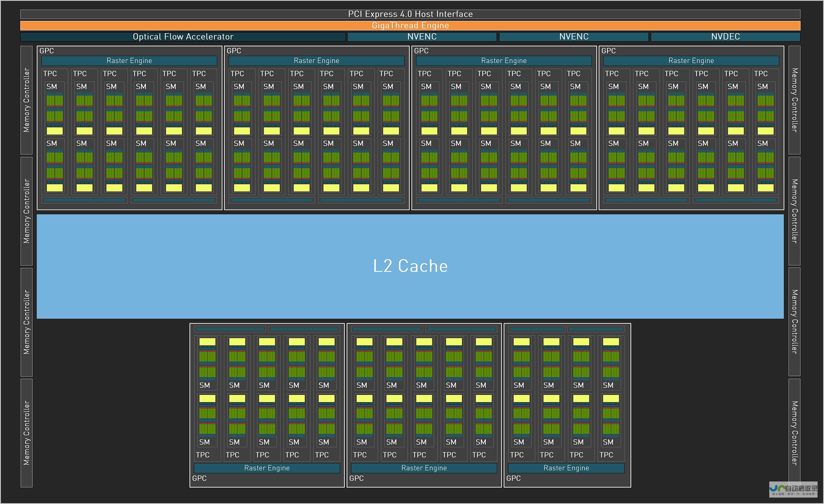The height and width of the screenshot is (504, 824).
Task: Click Raster Engine in the top-left GPC
Action: pyautogui.click(x=129, y=60)
